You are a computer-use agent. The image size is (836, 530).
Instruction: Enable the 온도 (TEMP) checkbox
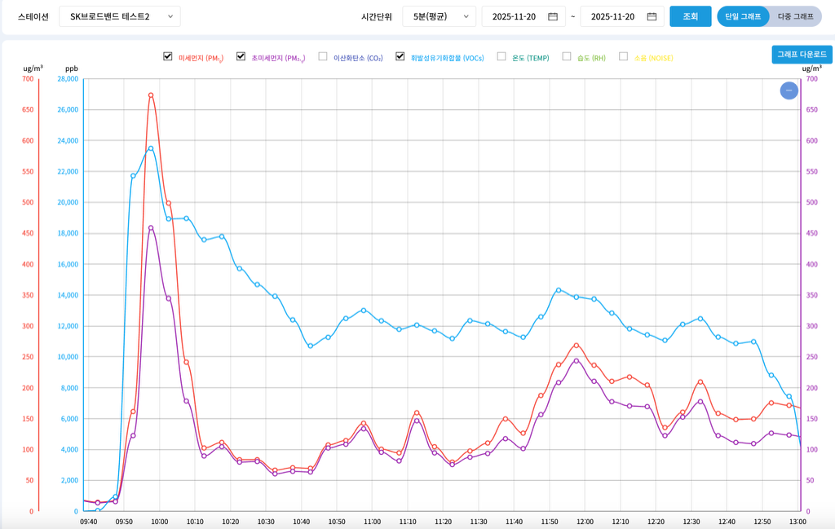(x=502, y=57)
